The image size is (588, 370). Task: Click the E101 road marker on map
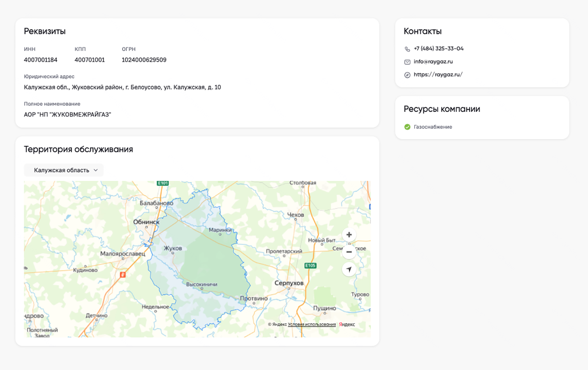click(163, 183)
